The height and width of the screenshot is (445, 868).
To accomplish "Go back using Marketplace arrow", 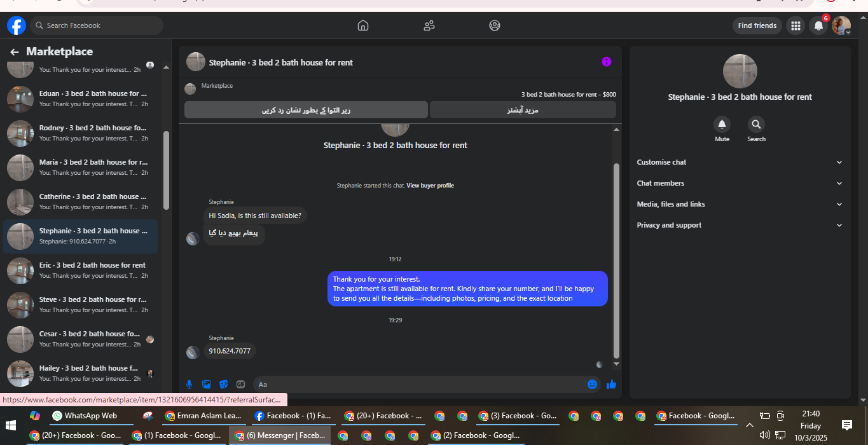I will (x=14, y=52).
